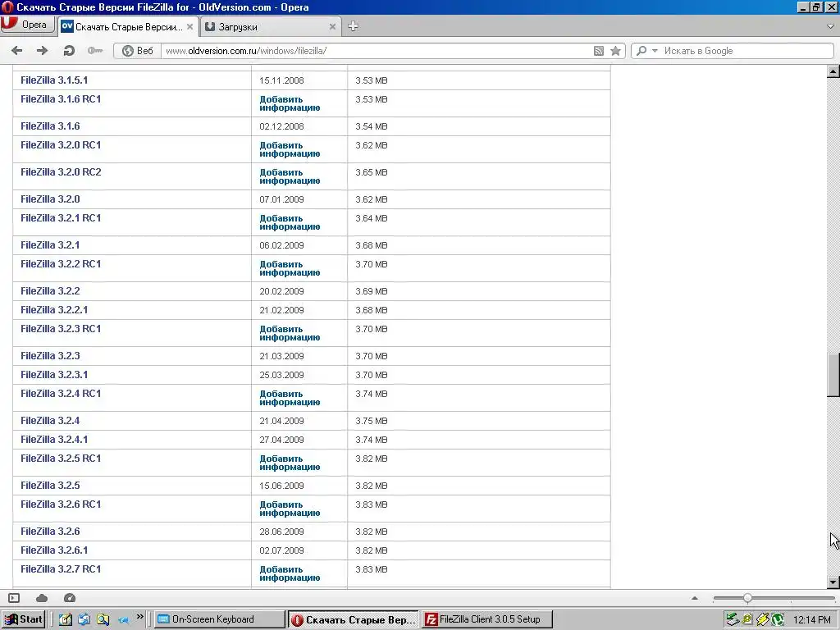Click the first quick launch icon

point(66,620)
